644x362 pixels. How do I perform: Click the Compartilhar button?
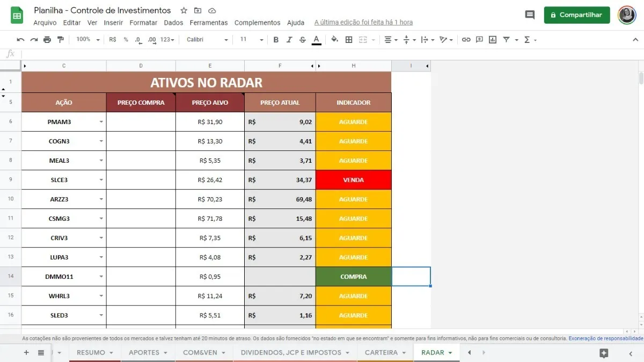point(577,15)
